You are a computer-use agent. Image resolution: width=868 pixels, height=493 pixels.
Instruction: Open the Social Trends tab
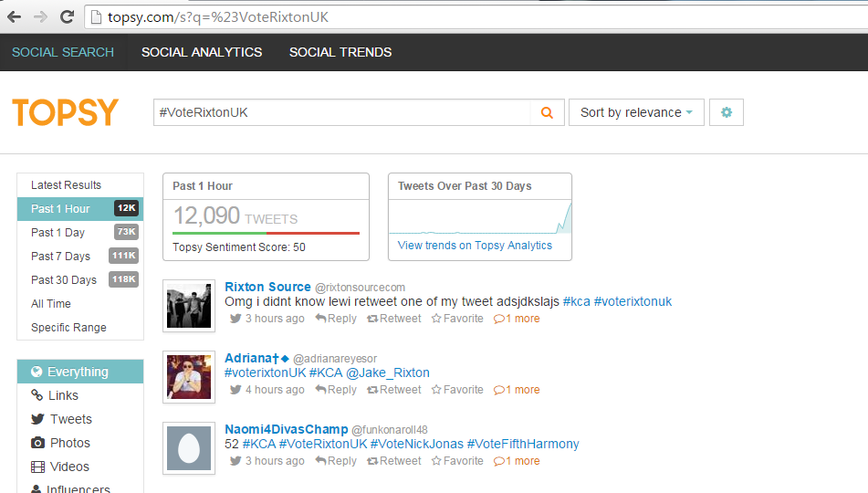tap(340, 52)
